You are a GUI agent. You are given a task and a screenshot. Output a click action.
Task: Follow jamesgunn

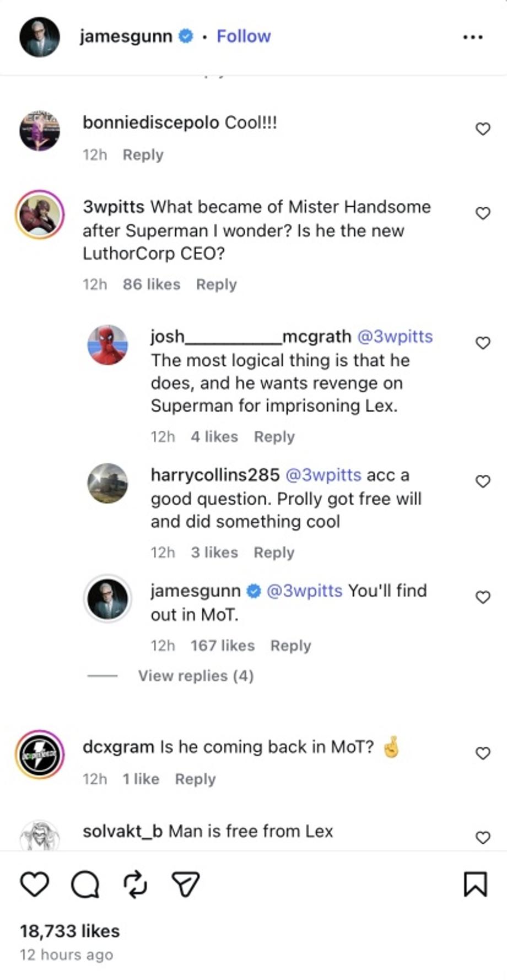tap(244, 36)
